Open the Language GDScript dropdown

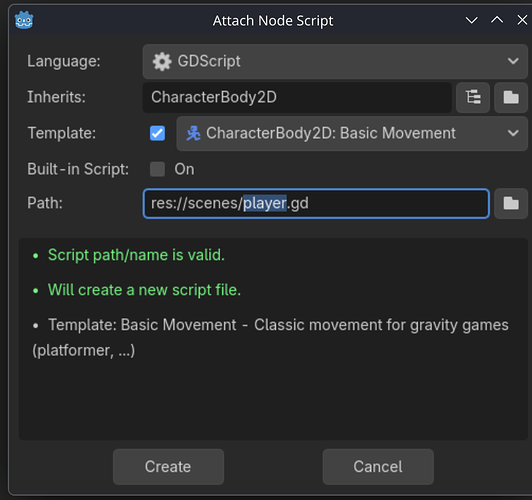coord(335,61)
